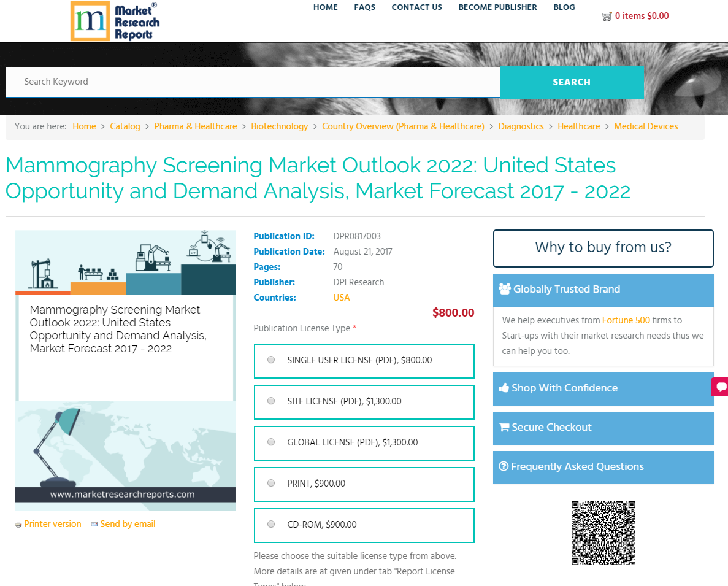The image size is (728, 586).
Task: Click the report cover thumbnail image
Action: (125, 371)
